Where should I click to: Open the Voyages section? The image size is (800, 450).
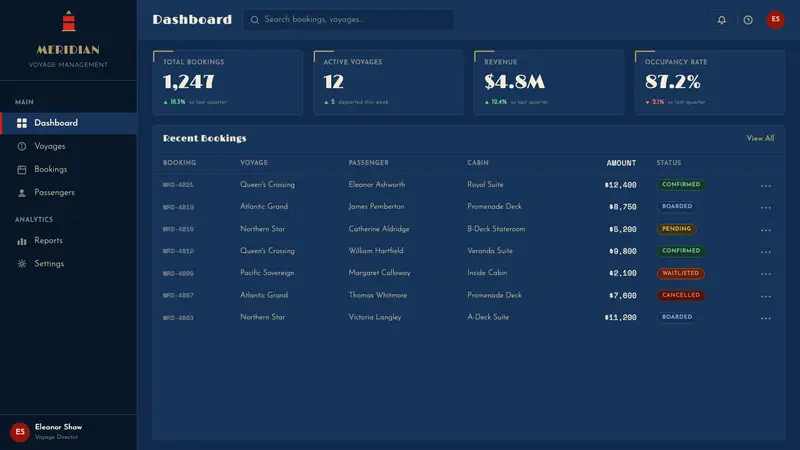(69, 146)
